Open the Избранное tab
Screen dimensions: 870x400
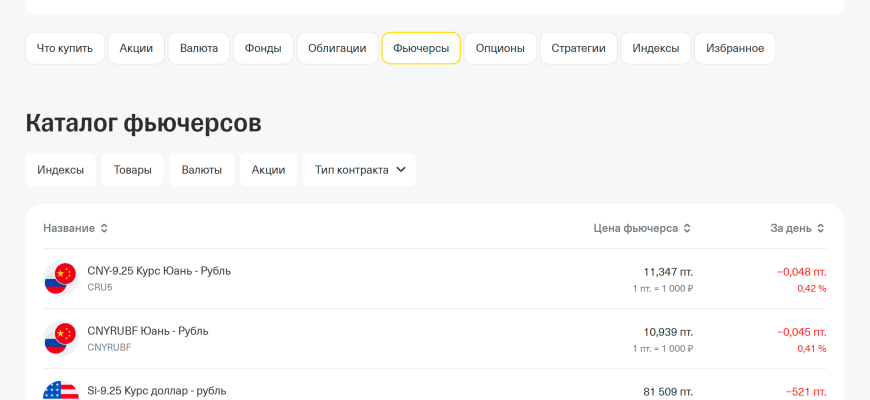(x=735, y=48)
